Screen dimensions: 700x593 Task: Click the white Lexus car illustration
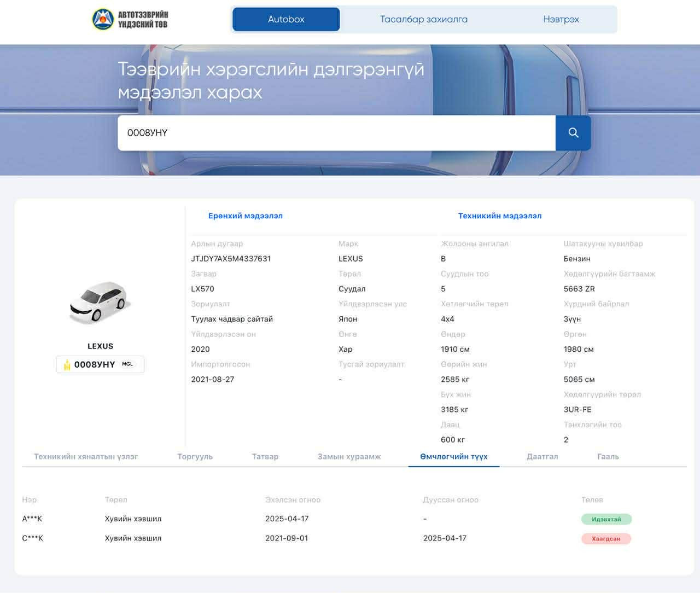100,303
